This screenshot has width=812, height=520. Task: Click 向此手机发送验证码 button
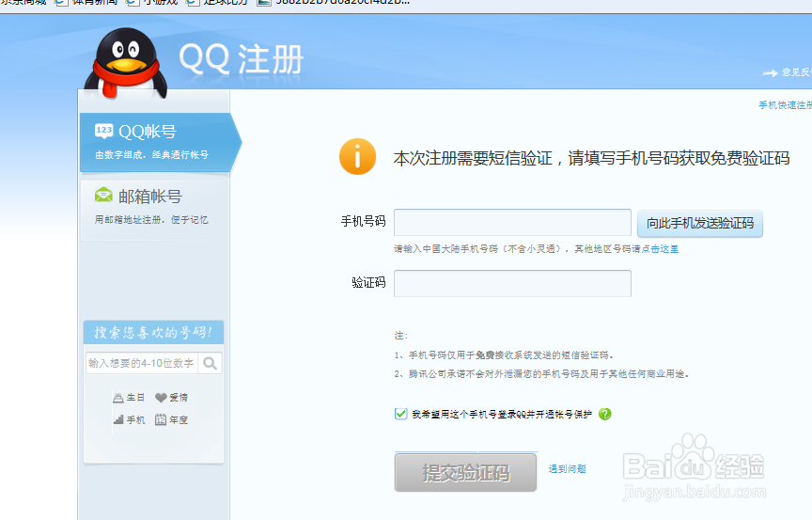[x=699, y=223]
